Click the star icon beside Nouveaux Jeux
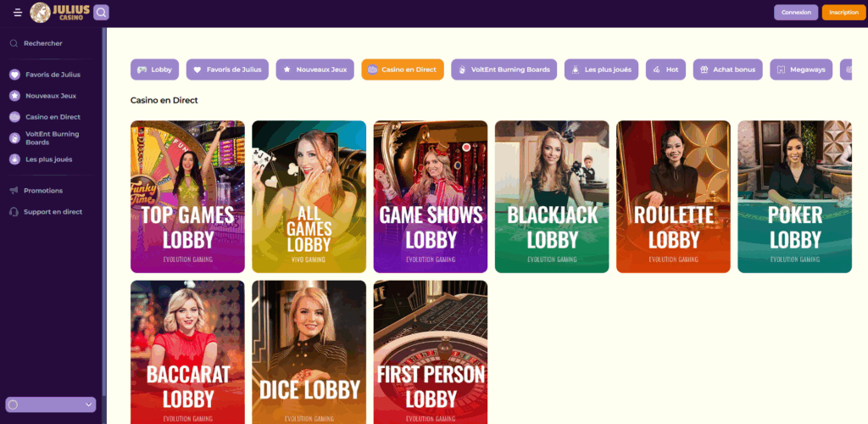The height and width of the screenshot is (424, 868). coord(15,96)
